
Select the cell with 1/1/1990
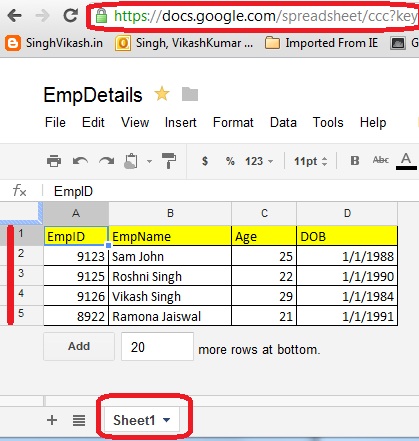(x=347, y=276)
